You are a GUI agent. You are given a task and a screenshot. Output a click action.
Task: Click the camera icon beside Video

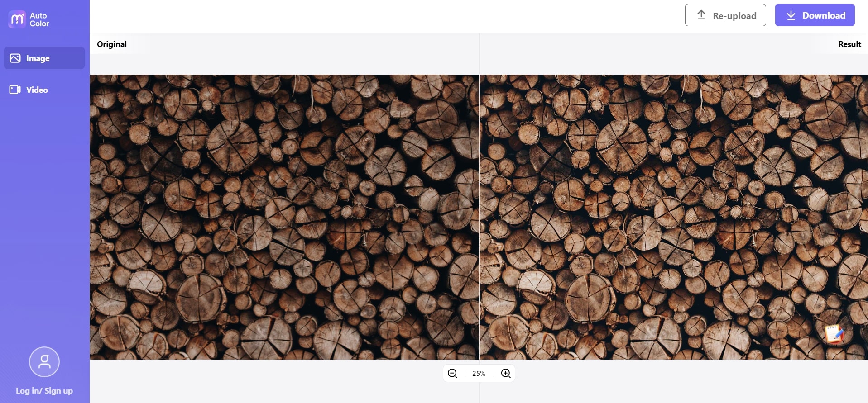[15, 90]
